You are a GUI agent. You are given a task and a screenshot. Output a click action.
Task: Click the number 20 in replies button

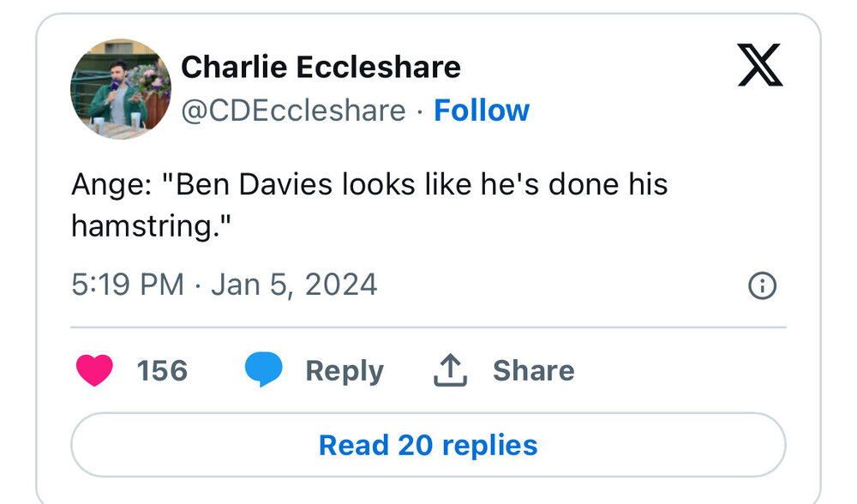click(415, 445)
